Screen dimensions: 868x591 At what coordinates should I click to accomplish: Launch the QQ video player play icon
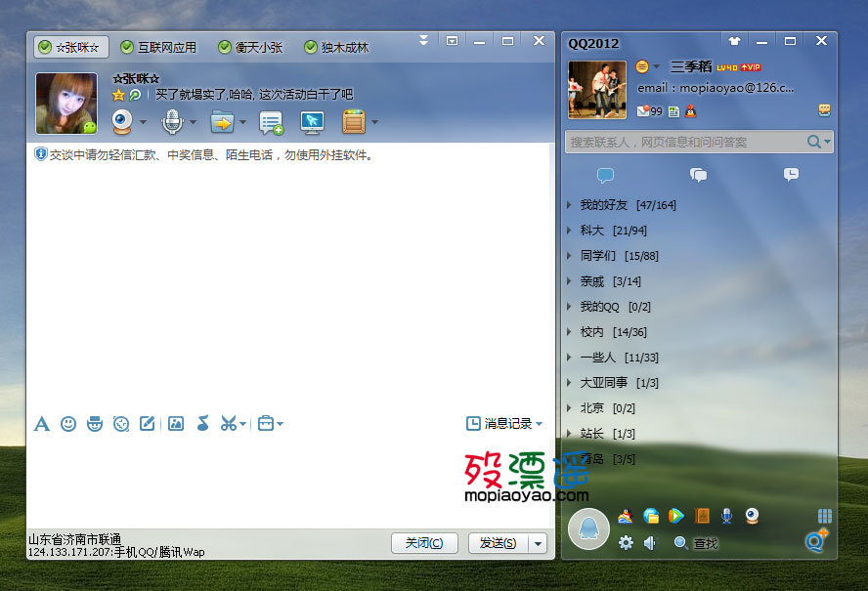coord(675,517)
